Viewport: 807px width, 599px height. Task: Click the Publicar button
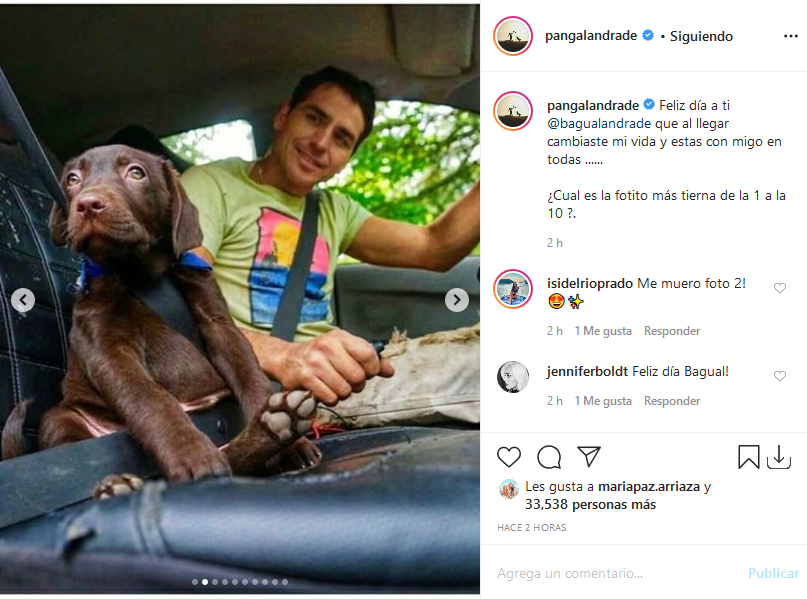[773, 573]
